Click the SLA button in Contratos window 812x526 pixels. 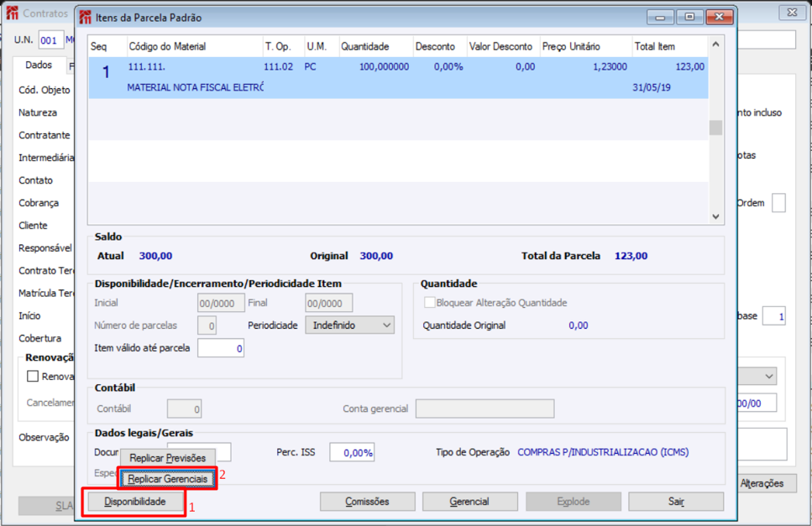[47, 506]
